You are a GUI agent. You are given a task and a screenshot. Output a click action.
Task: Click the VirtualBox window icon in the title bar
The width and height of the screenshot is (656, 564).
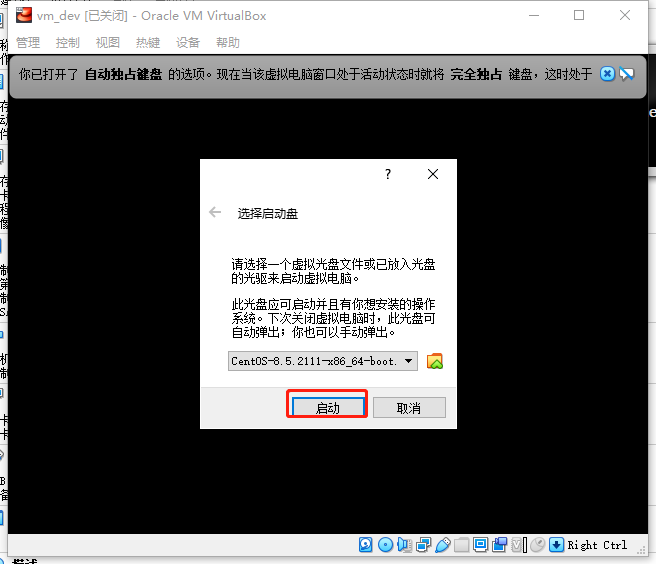click(24, 15)
